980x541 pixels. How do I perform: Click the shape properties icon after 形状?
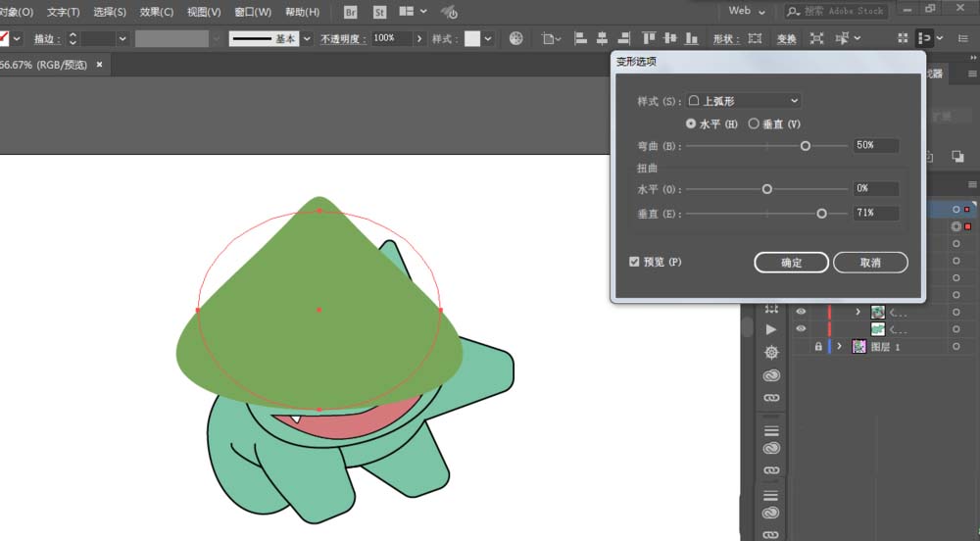pos(755,39)
